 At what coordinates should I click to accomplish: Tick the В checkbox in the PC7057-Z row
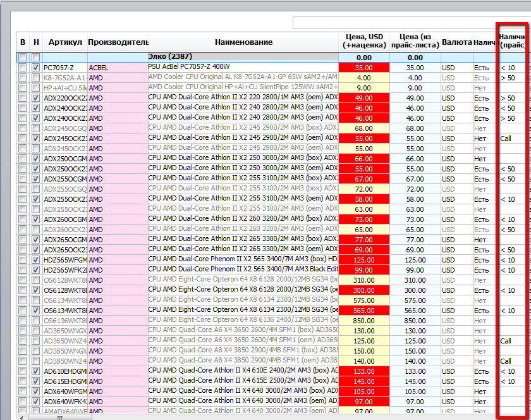[22, 68]
